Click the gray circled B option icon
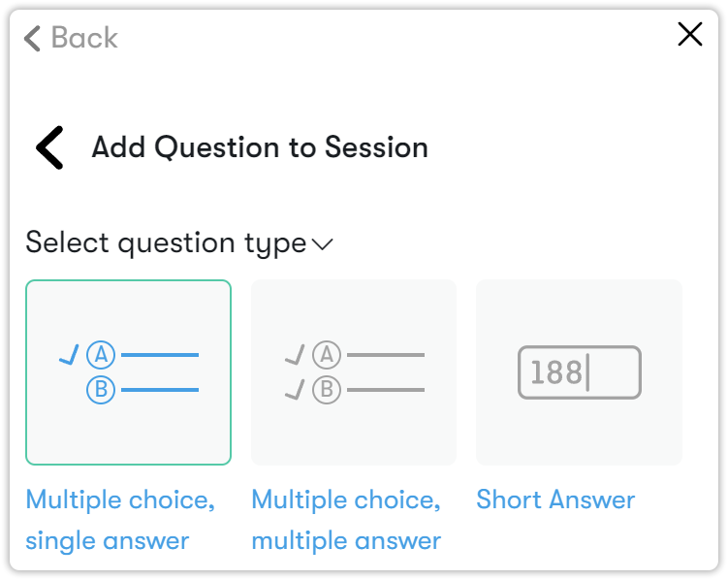The image size is (728, 580). (x=327, y=390)
